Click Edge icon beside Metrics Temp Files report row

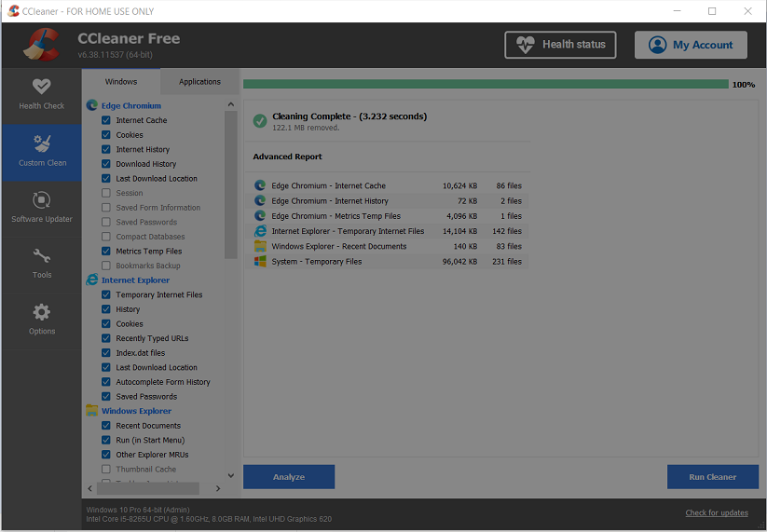(x=260, y=215)
